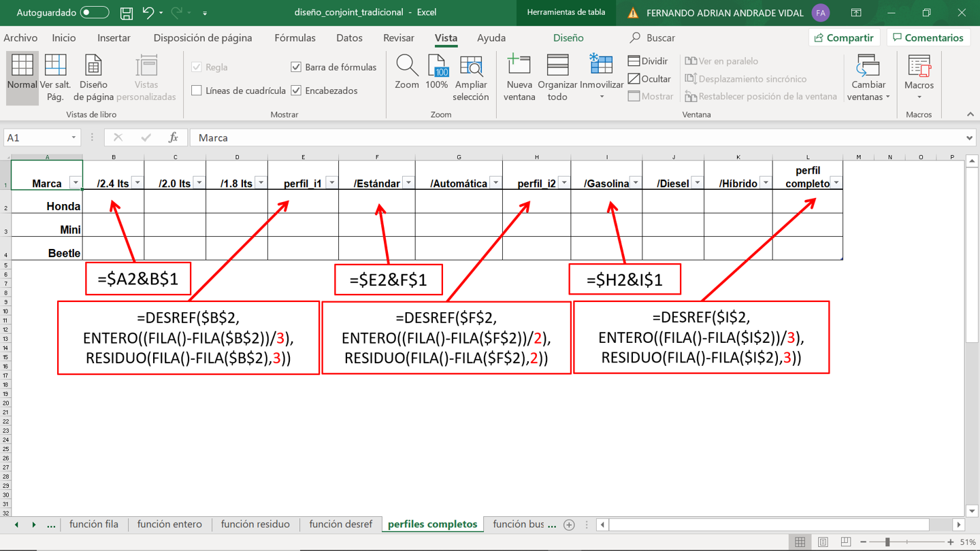Image resolution: width=980 pixels, height=551 pixels.
Task: Click the Undo arrow icon
Action: (x=148, y=13)
